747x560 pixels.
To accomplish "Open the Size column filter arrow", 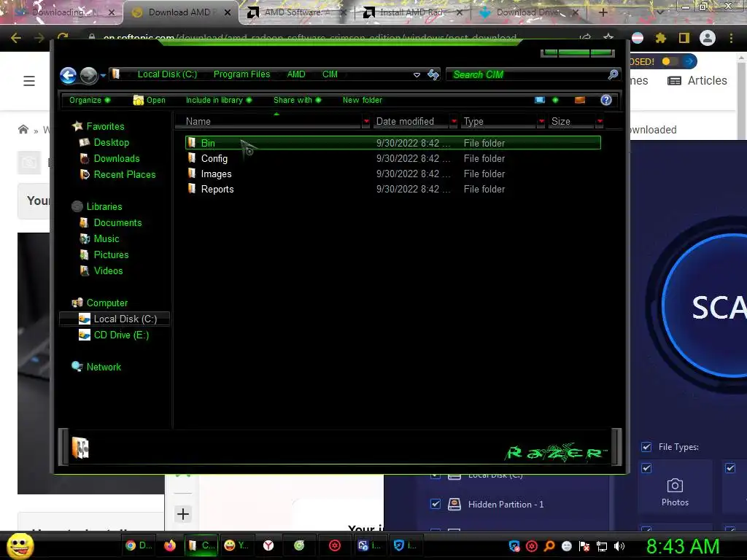I will coord(600,122).
